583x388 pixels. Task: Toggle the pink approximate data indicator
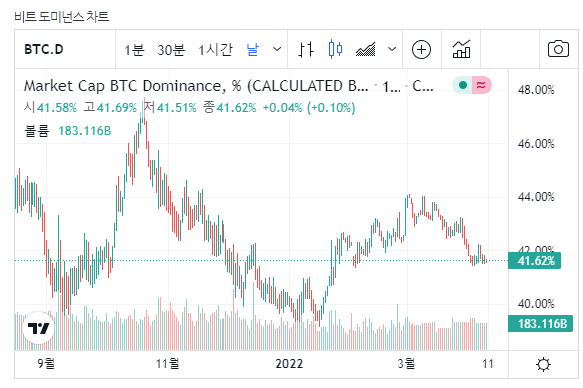[481, 85]
